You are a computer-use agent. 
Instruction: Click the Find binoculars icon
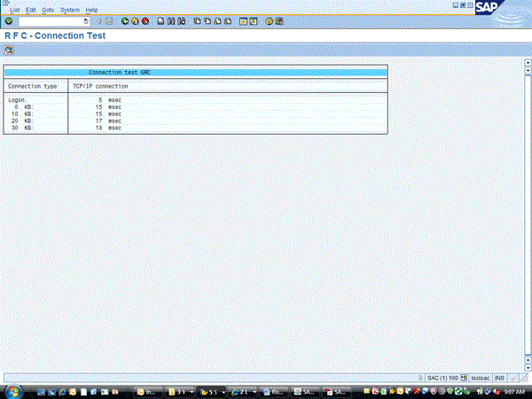(168, 20)
